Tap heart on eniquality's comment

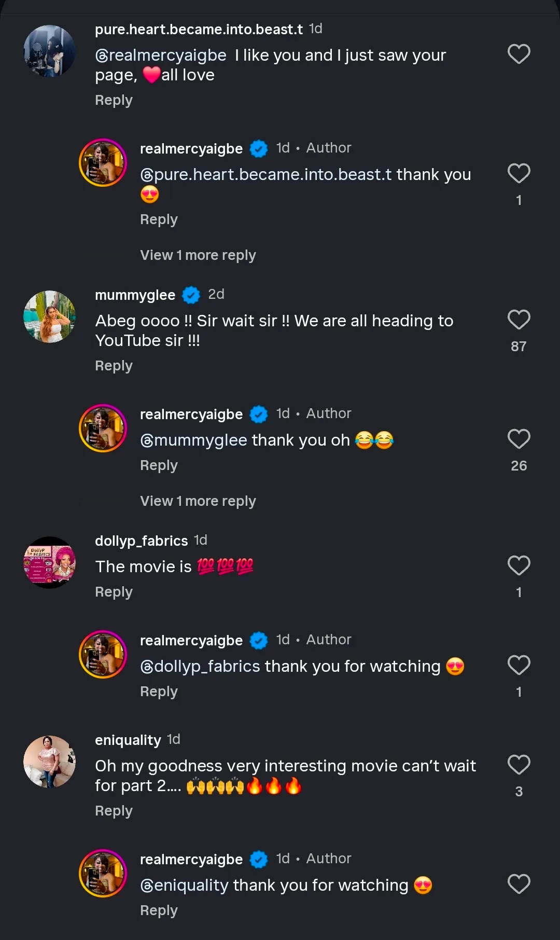point(519,765)
